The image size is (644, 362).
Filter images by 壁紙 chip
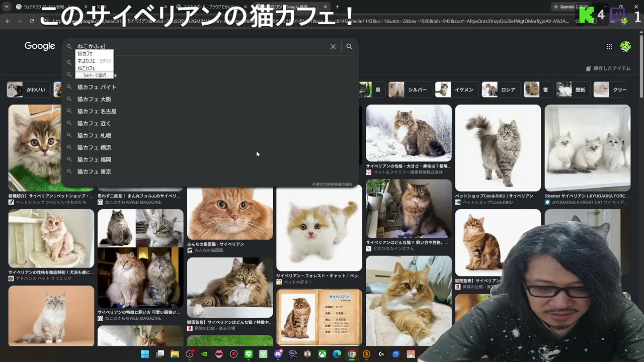click(573, 89)
